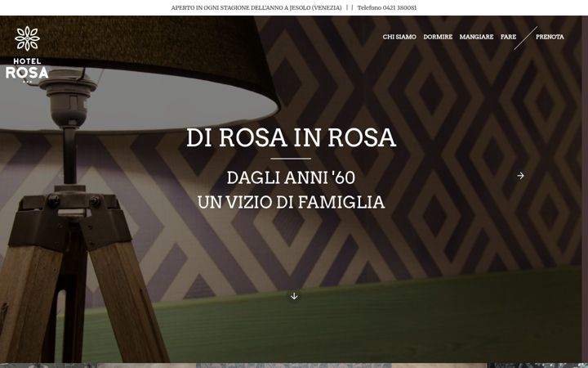Go to the MANGIARE page
Screen dimensions: 588x368
pyautogui.click(x=476, y=37)
